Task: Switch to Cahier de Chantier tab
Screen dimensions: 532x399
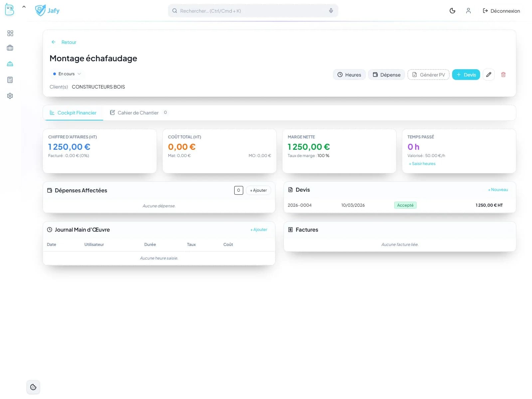Action: [138, 113]
